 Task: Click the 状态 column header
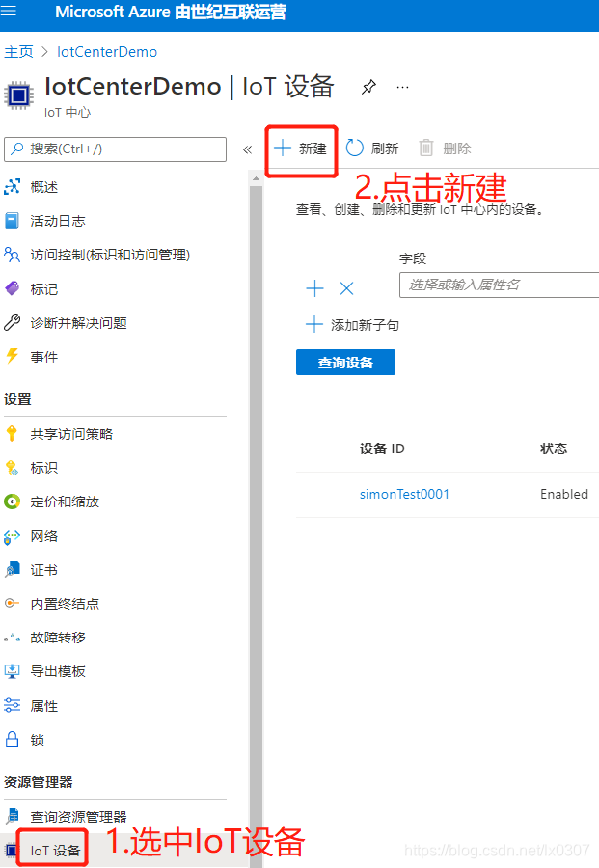click(554, 448)
